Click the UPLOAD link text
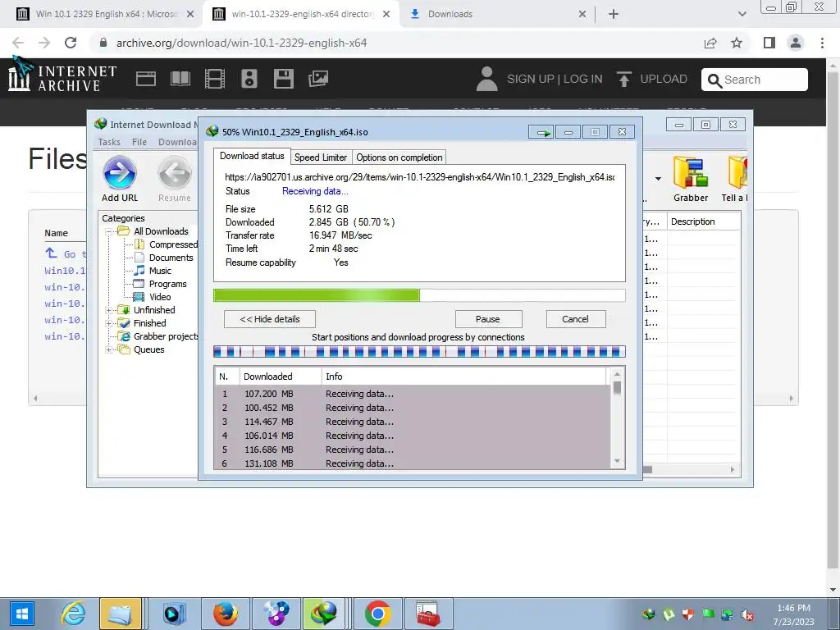The width and height of the screenshot is (840, 630). (664, 79)
